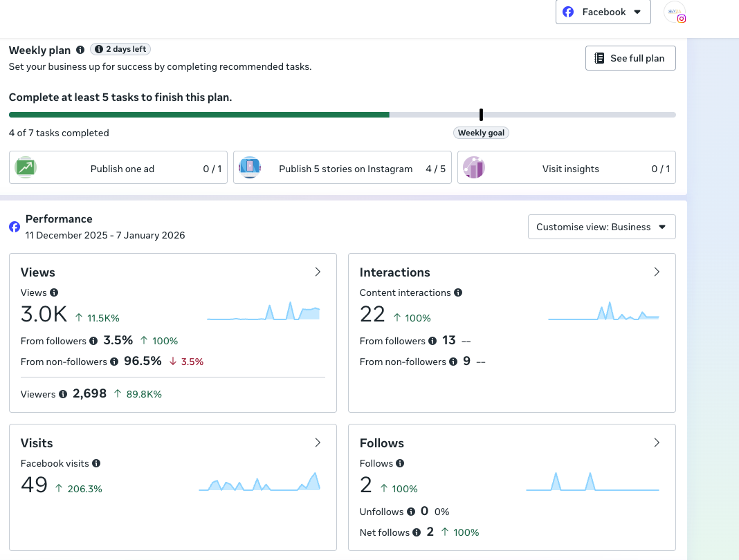This screenshot has width=739, height=560.
Task: Click the Visits card heading
Action: 37,443
